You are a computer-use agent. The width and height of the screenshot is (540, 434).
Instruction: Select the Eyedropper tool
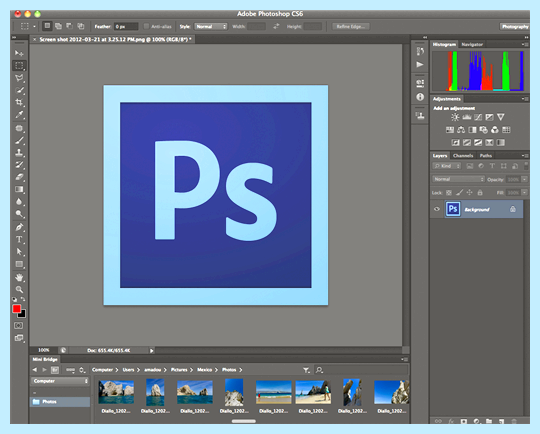pyautogui.click(x=19, y=115)
